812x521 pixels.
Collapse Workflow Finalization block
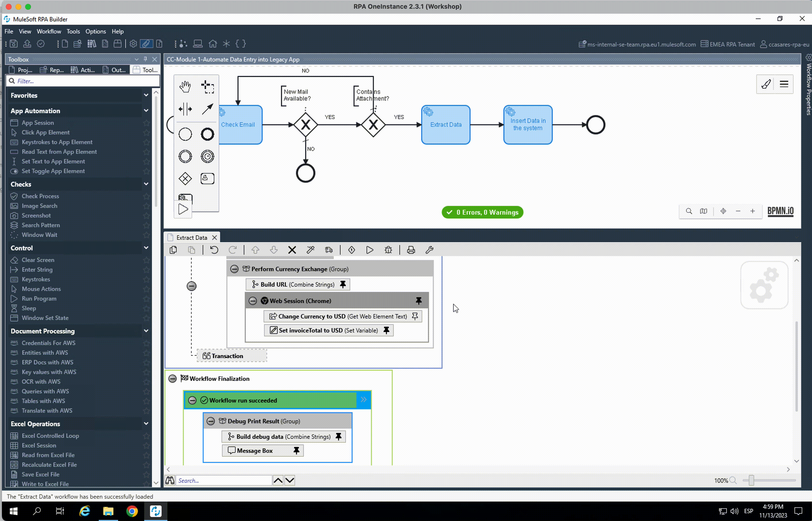(173, 379)
